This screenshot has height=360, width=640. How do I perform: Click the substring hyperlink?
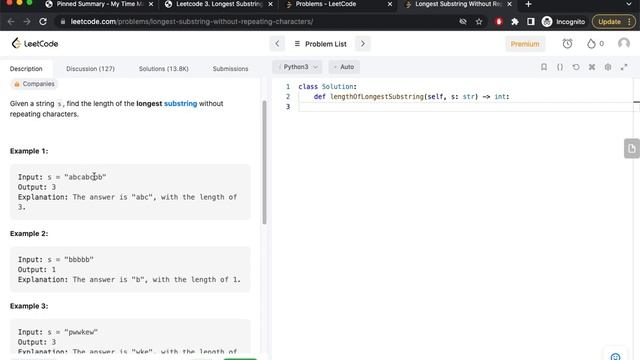tap(180, 104)
